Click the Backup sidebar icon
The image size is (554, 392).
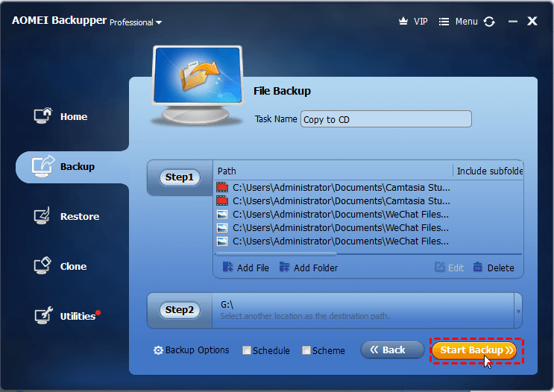click(x=43, y=166)
